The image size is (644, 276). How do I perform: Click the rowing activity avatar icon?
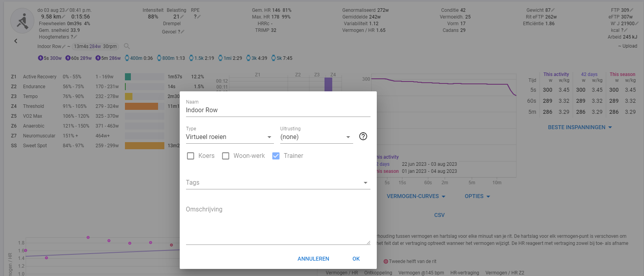click(22, 20)
